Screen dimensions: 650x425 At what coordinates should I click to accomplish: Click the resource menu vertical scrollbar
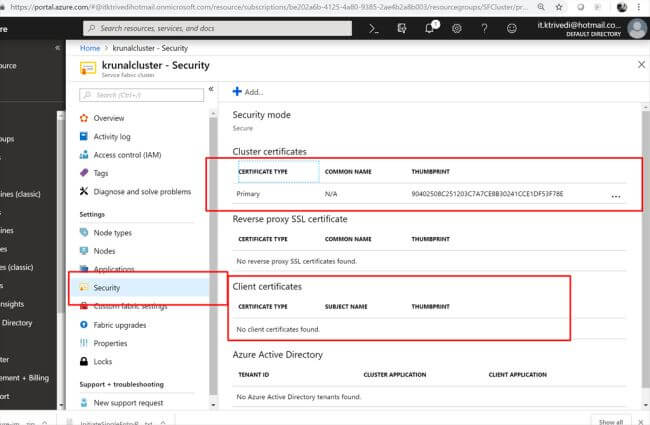click(x=213, y=255)
